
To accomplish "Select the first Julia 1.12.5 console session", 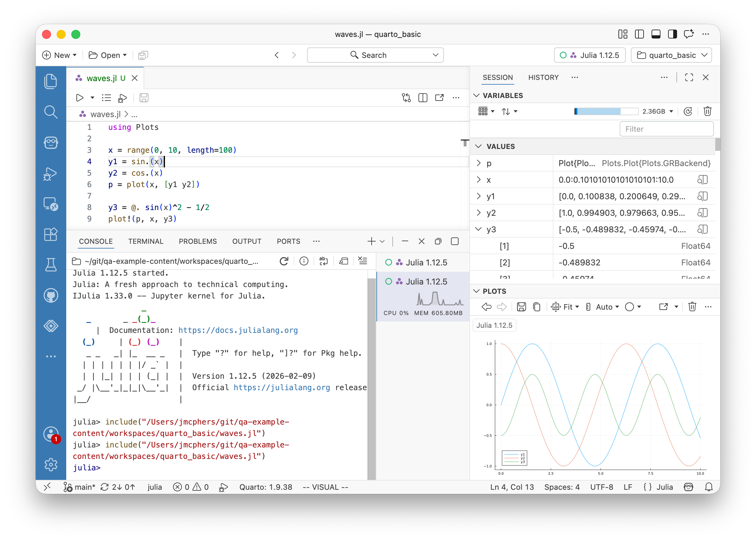I will coord(423,263).
